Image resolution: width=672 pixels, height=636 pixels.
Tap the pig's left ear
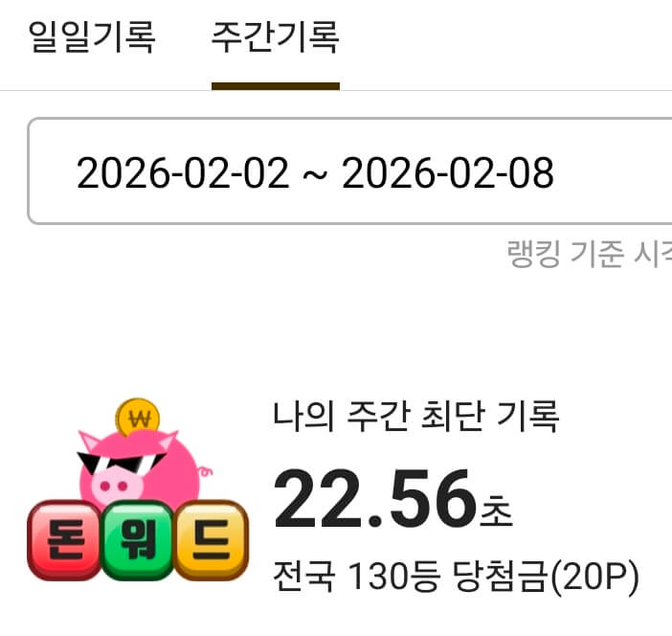(x=90, y=442)
